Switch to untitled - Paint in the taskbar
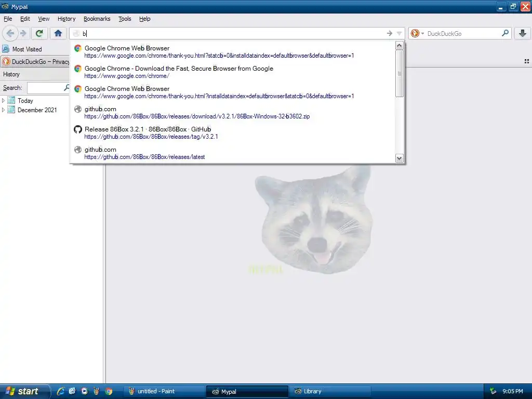 coord(164,391)
